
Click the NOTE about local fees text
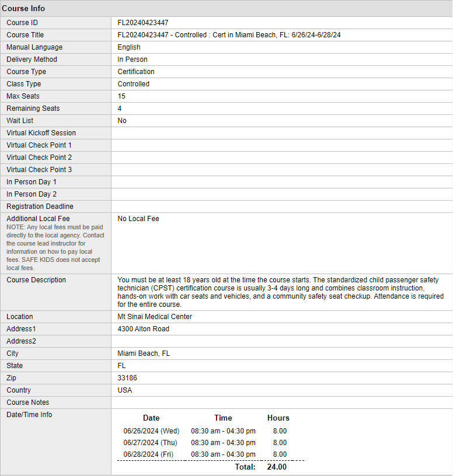pos(55,247)
